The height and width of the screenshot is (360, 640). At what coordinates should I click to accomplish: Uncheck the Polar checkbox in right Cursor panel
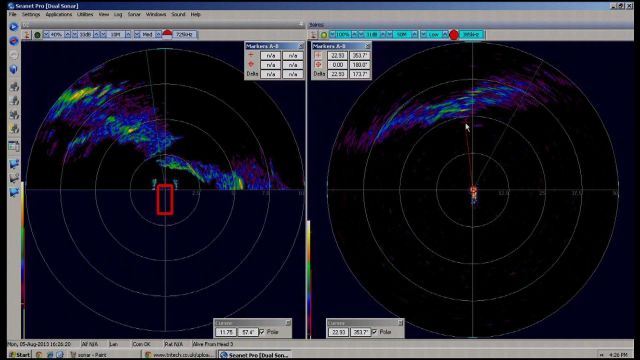(x=375, y=332)
